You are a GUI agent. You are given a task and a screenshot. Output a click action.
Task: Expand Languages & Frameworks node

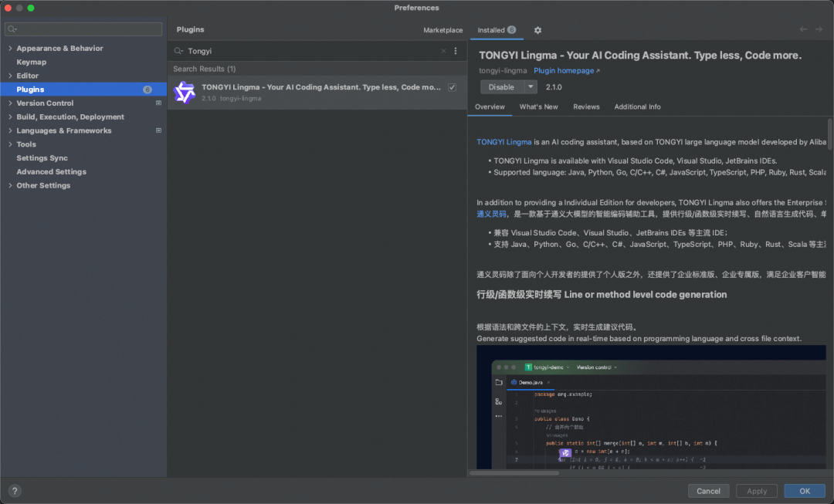click(x=10, y=130)
